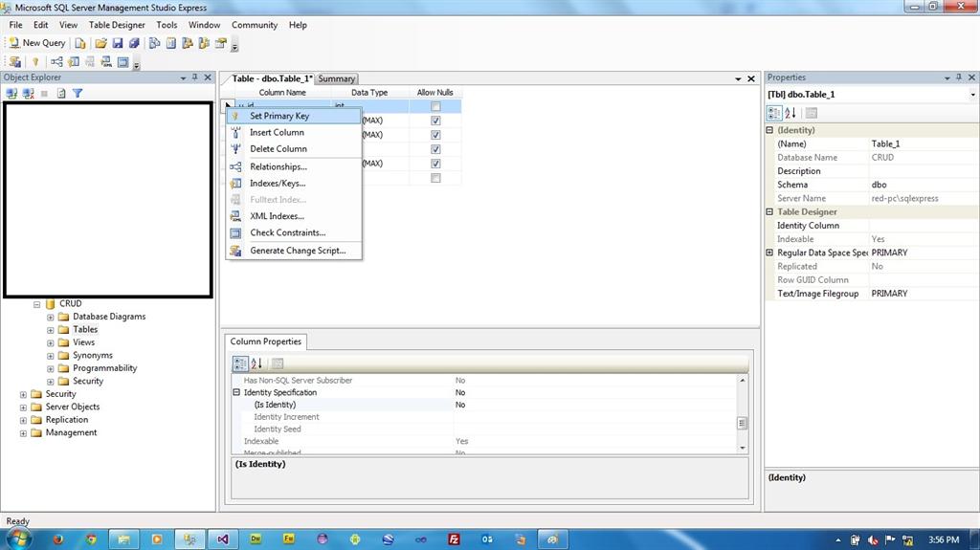Pin the Object Explorer panel

(195, 77)
